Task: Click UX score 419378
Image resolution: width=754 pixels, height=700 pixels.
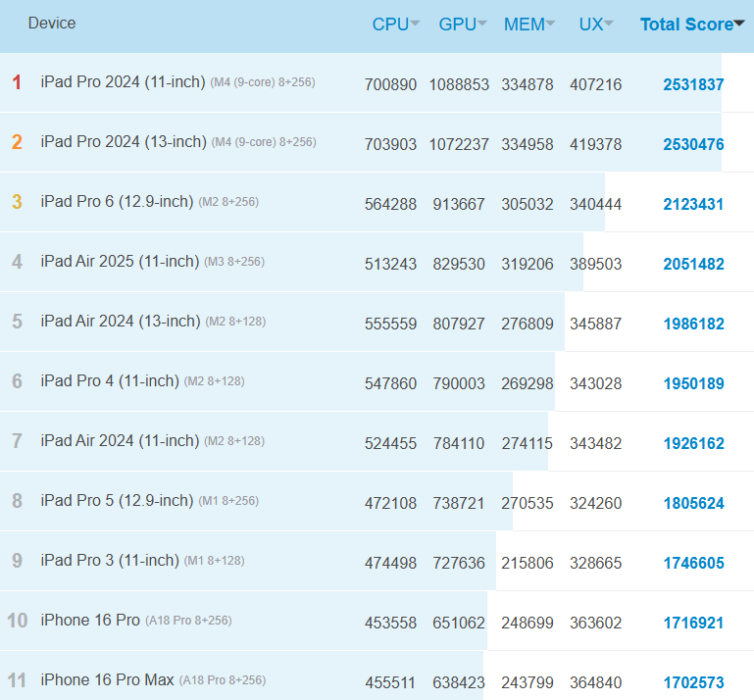Action: [596, 144]
